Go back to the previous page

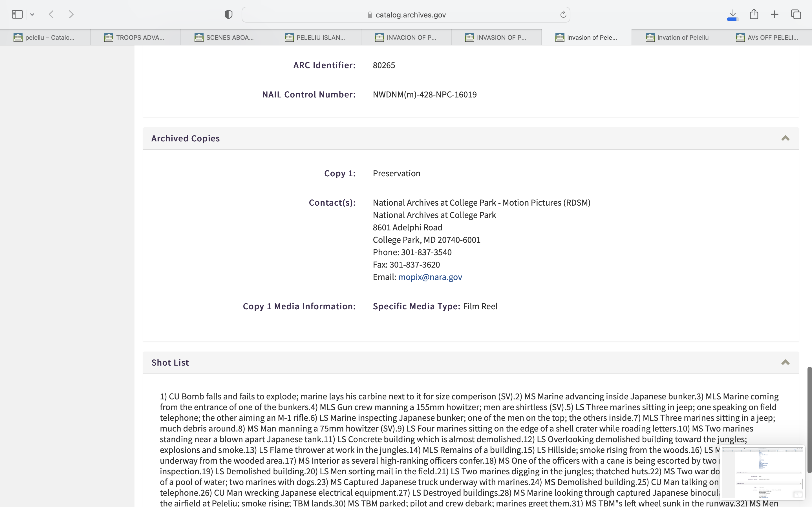tap(51, 14)
